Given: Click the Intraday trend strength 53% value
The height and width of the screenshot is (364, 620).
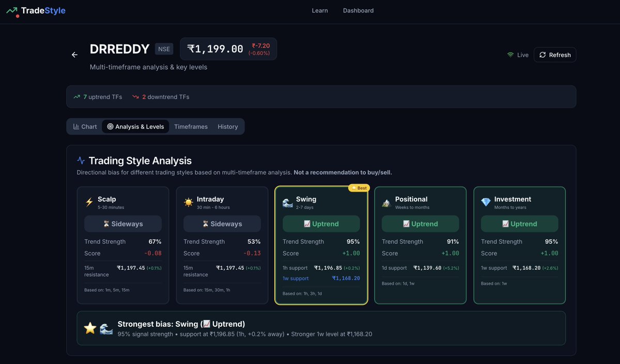Looking at the screenshot, I should point(254,242).
